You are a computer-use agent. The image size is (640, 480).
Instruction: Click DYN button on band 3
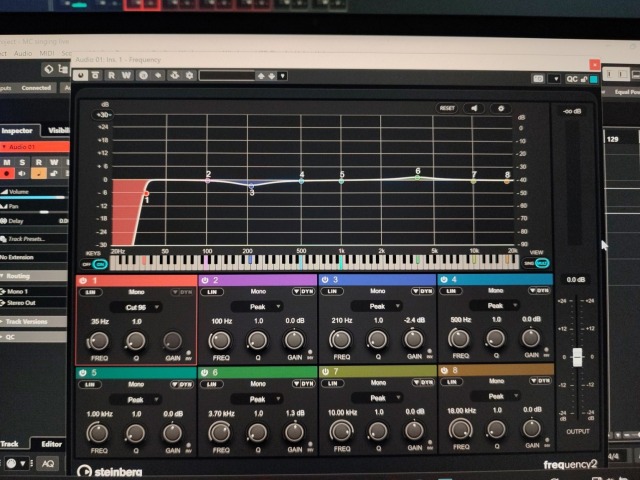coord(422,291)
